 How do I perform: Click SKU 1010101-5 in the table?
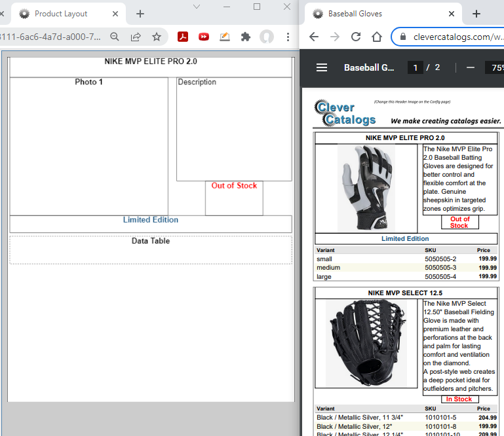click(x=440, y=418)
